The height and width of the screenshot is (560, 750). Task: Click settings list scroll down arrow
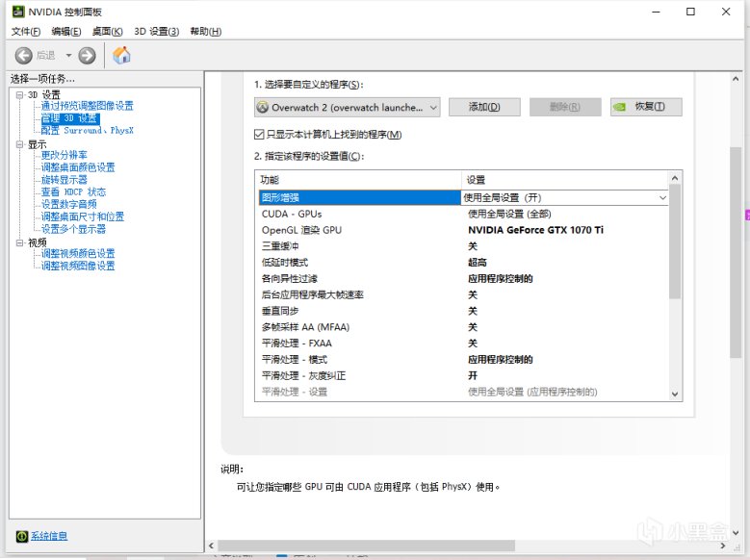[x=675, y=395]
